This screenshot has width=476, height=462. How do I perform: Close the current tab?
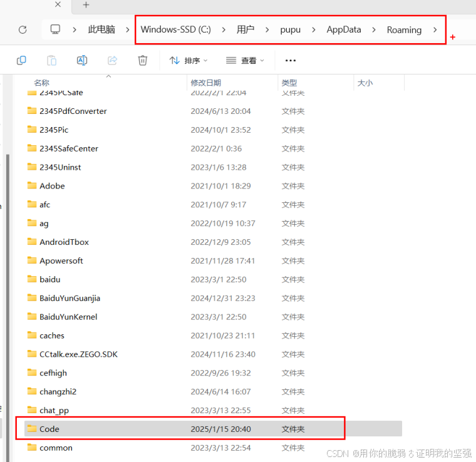[x=58, y=4]
